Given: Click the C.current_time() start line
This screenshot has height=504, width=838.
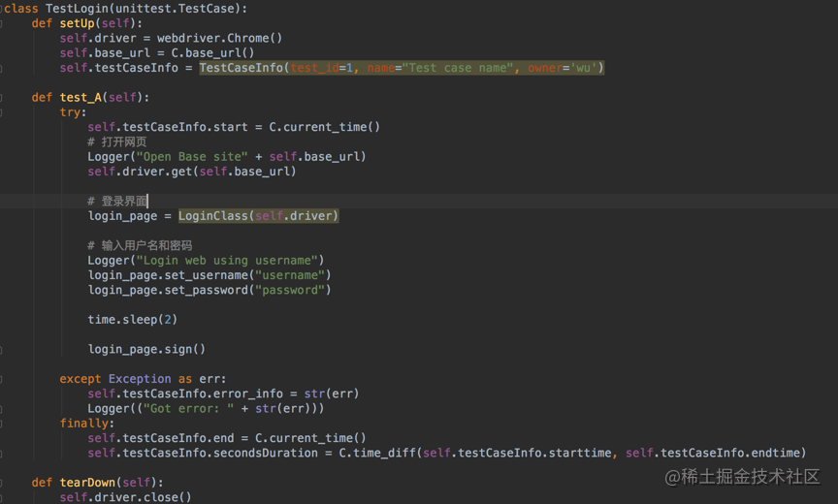Looking at the screenshot, I should 234,127.
